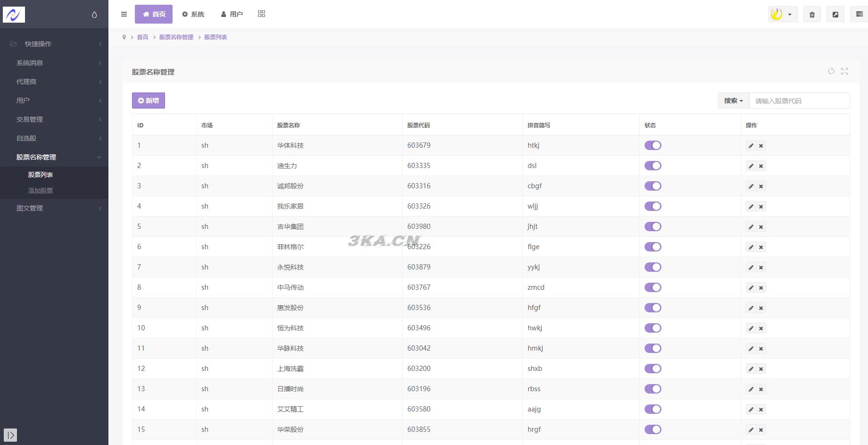
Task: Click the trash icon in top-right toolbar
Action: click(812, 14)
